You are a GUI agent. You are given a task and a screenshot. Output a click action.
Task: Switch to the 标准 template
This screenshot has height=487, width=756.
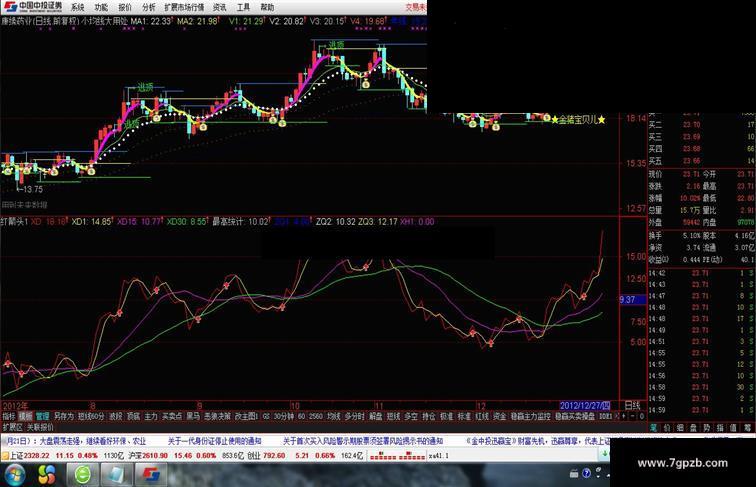pyautogui.click(x=464, y=416)
